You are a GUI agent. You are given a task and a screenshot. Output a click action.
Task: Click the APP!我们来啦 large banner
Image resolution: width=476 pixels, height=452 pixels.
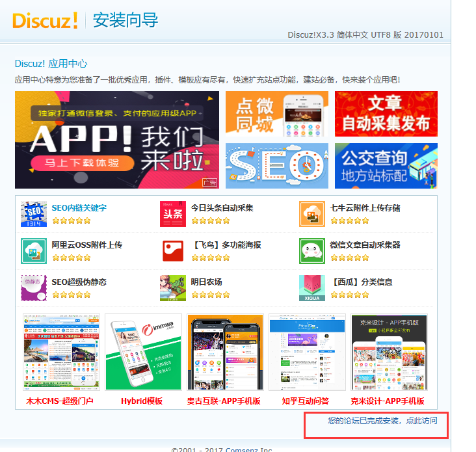[117, 140]
